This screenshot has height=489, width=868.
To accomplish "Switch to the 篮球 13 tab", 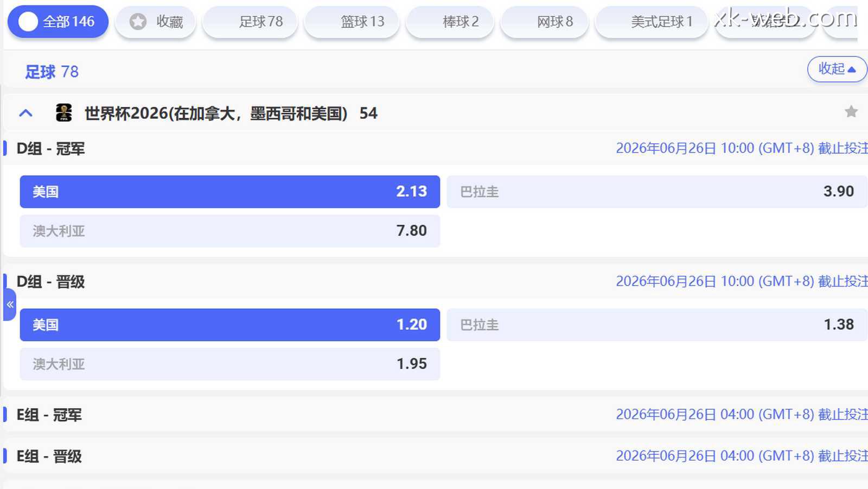I will point(352,22).
